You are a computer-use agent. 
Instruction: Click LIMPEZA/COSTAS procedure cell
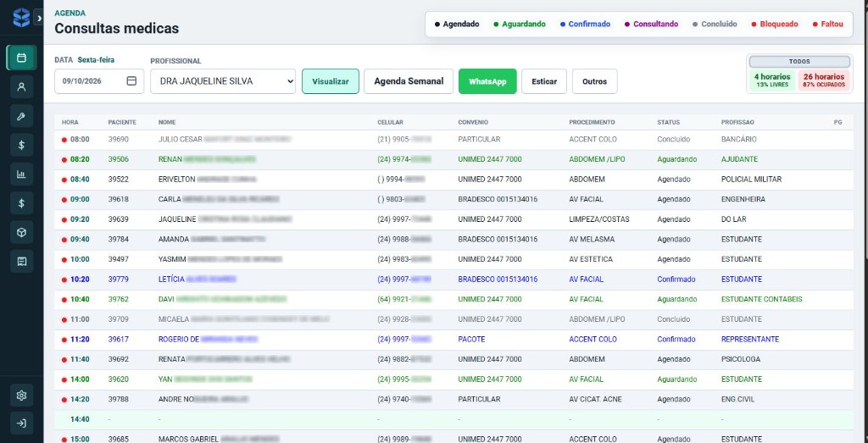[599, 219]
